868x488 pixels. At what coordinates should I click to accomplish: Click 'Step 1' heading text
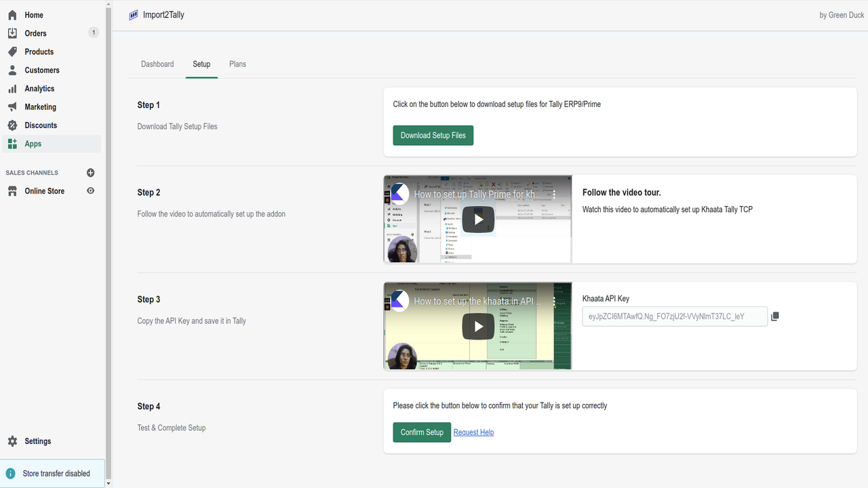point(149,105)
